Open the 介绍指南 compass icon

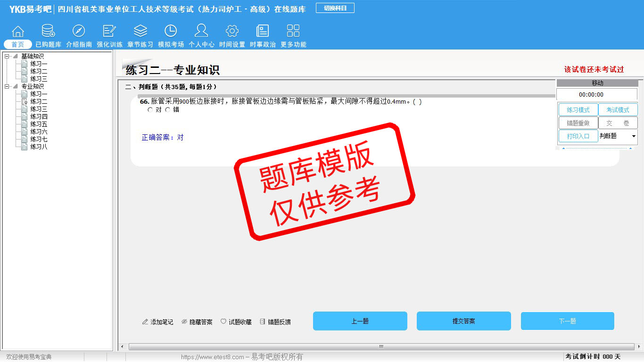click(79, 31)
